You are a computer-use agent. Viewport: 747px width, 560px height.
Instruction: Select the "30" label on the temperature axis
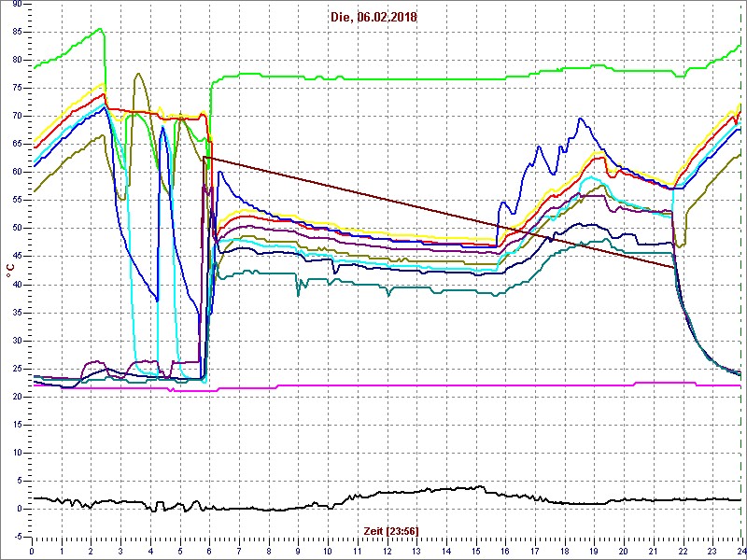(x=18, y=341)
